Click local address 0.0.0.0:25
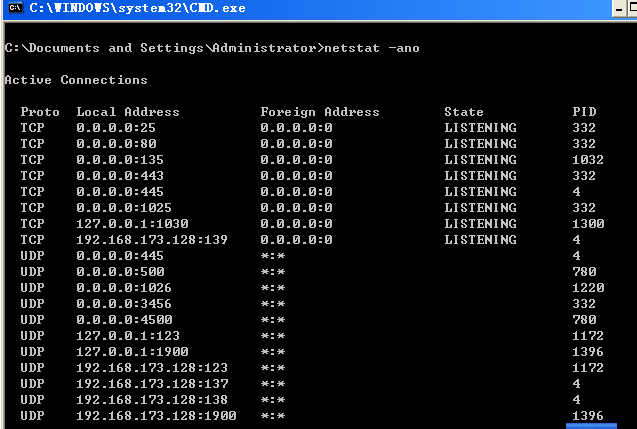The width and height of the screenshot is (637, 429). (116, 128)
